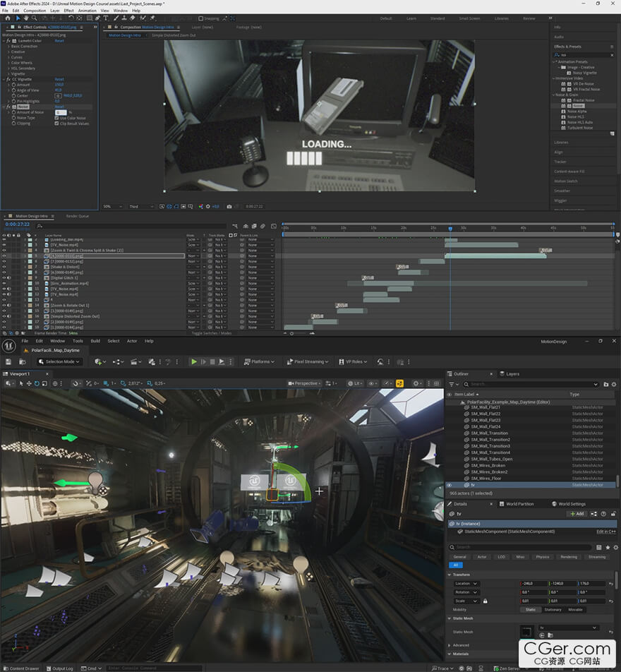Switch to the World Settings tab
Viewport: 621px width, 672px height.
click(x=571, y=504)
